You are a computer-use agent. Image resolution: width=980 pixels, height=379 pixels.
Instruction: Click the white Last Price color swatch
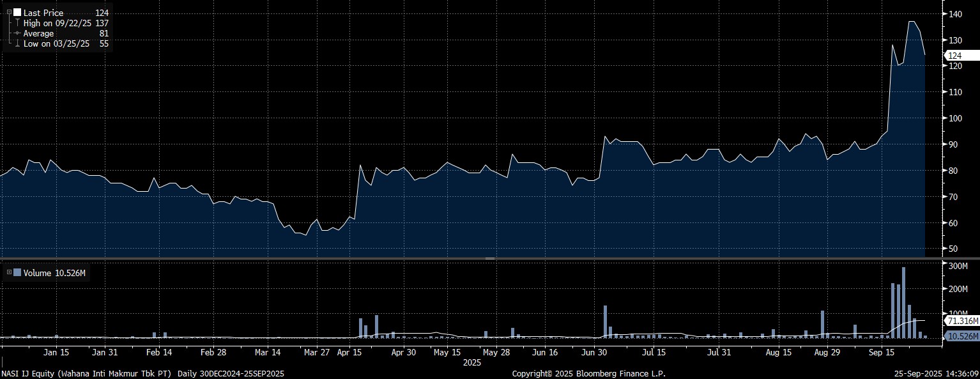[x=17, y=13]
